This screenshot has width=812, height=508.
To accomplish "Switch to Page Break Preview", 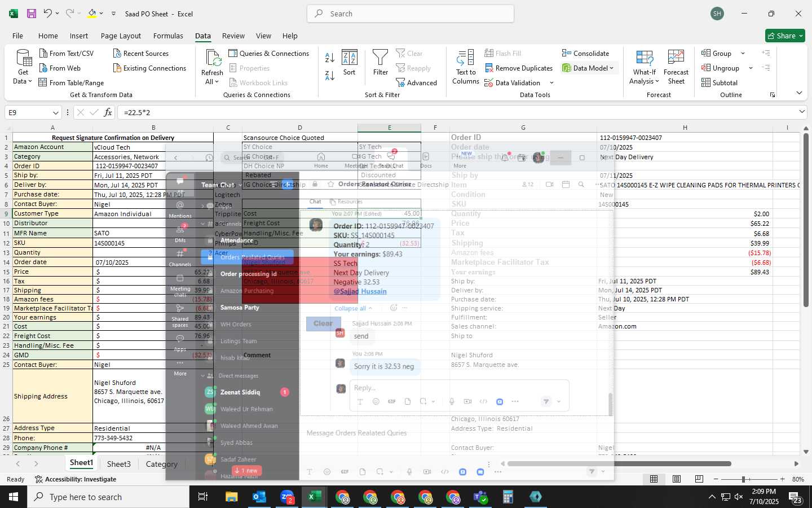I will click(x=699, y=479).
